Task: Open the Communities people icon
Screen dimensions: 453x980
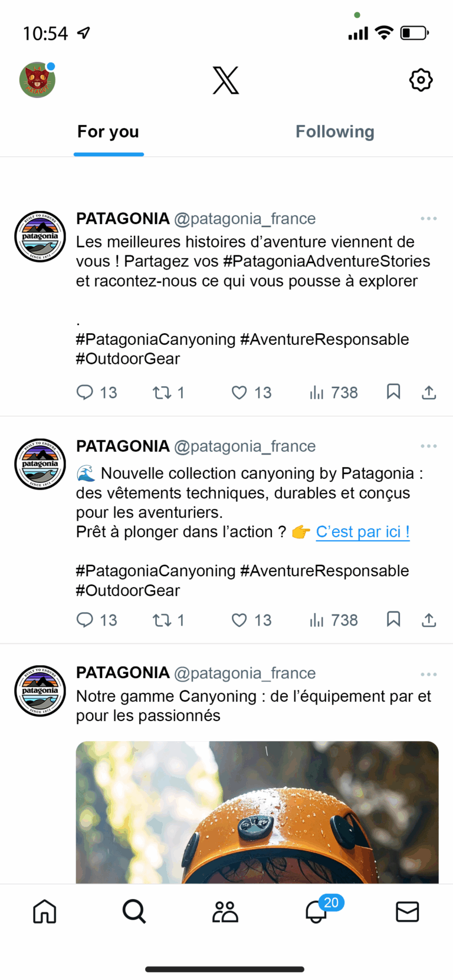Action: [x=225, y=912]
